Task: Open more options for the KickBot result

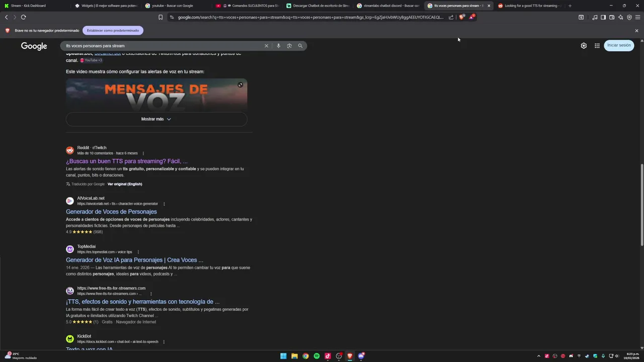Action: [x=164, y=342]
